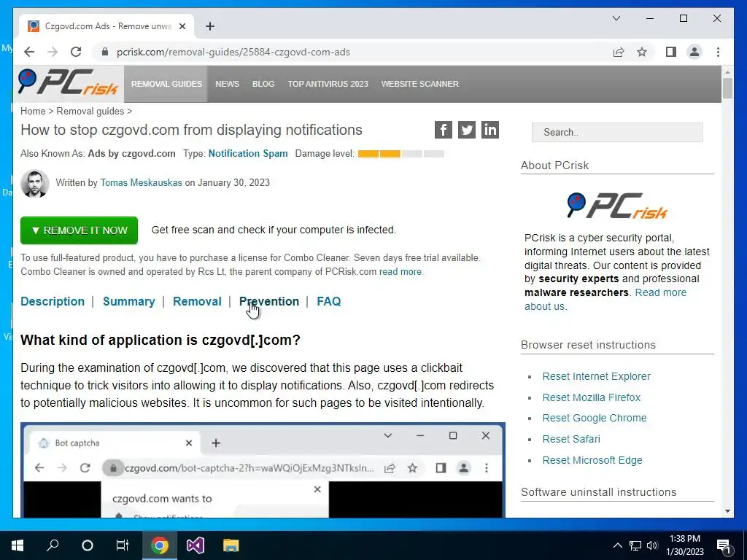Jump to the Summary section
Image resolution: width=747 pixels, height=560 pixels.
[128, 301]
